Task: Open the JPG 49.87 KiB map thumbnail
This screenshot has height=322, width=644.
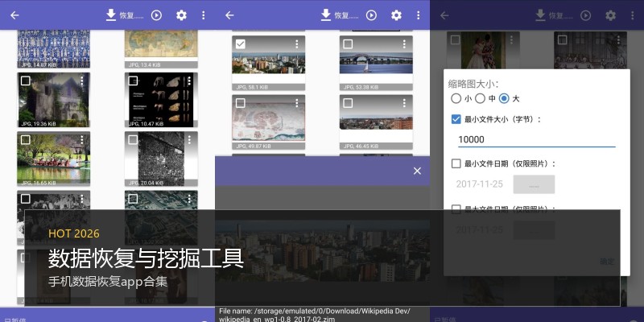Action: pos(269,122)
